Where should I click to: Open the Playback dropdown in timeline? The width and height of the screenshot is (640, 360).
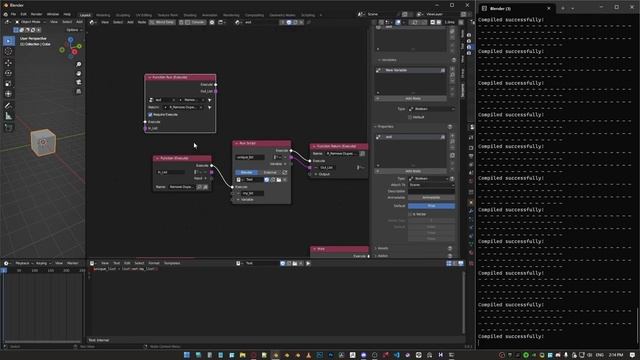(x=24, y=263)
